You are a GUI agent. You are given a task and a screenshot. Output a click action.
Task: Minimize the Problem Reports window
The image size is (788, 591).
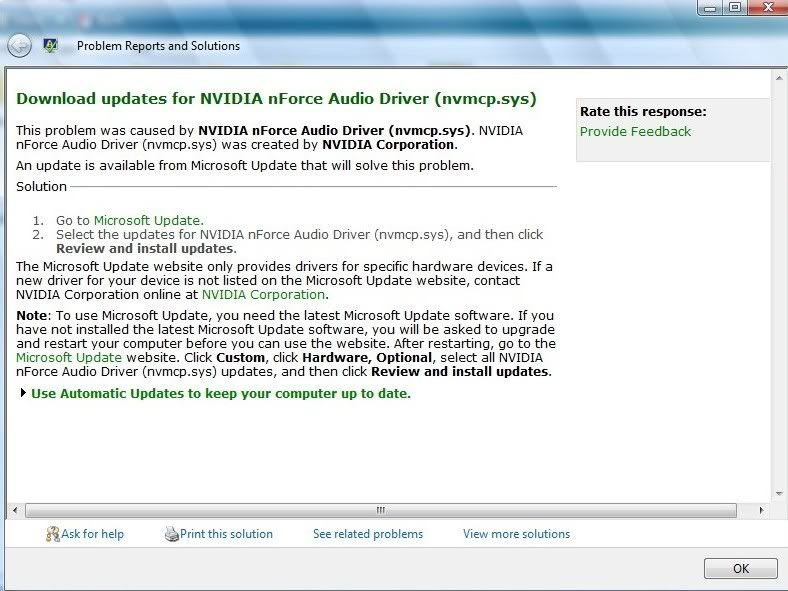pyautogui.click(x=710, y=8)
